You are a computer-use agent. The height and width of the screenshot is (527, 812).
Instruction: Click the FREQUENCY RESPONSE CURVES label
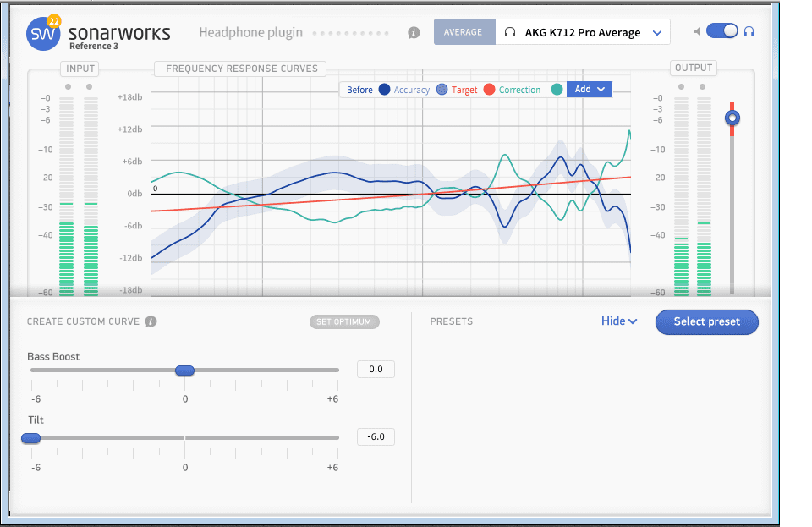tap(241, 69)
